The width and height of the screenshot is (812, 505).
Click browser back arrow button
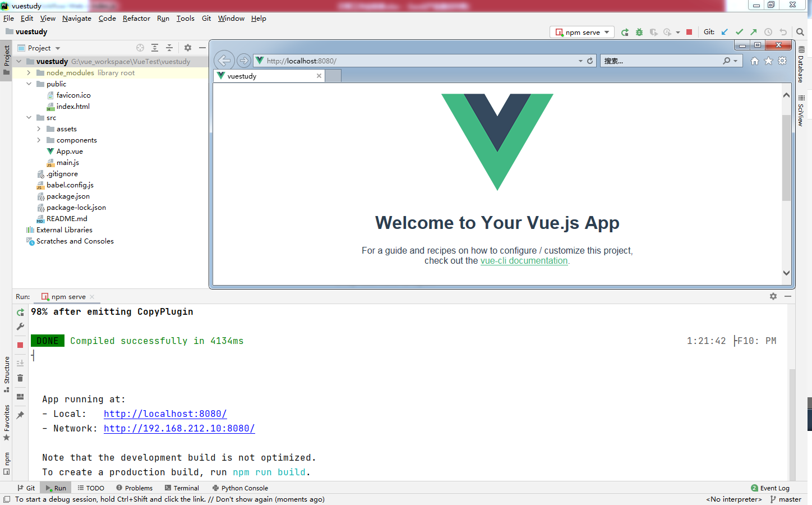click(224, 60)
